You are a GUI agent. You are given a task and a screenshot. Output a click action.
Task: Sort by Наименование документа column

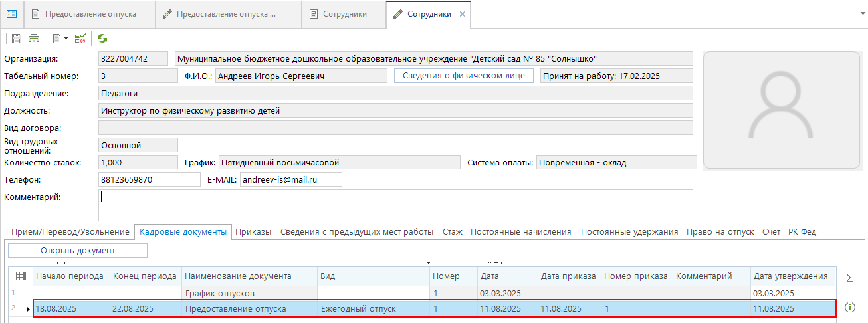click(249, 276)
